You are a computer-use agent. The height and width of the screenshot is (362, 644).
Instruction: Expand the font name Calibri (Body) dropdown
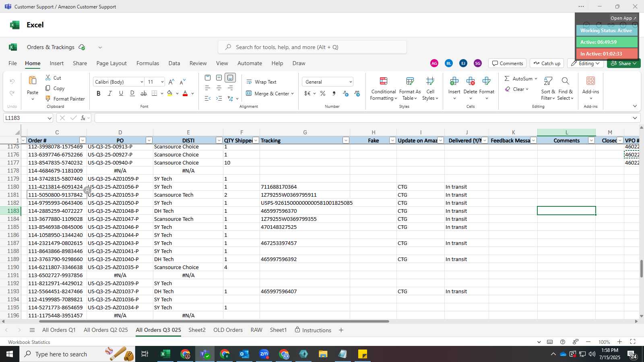(142, 82)
